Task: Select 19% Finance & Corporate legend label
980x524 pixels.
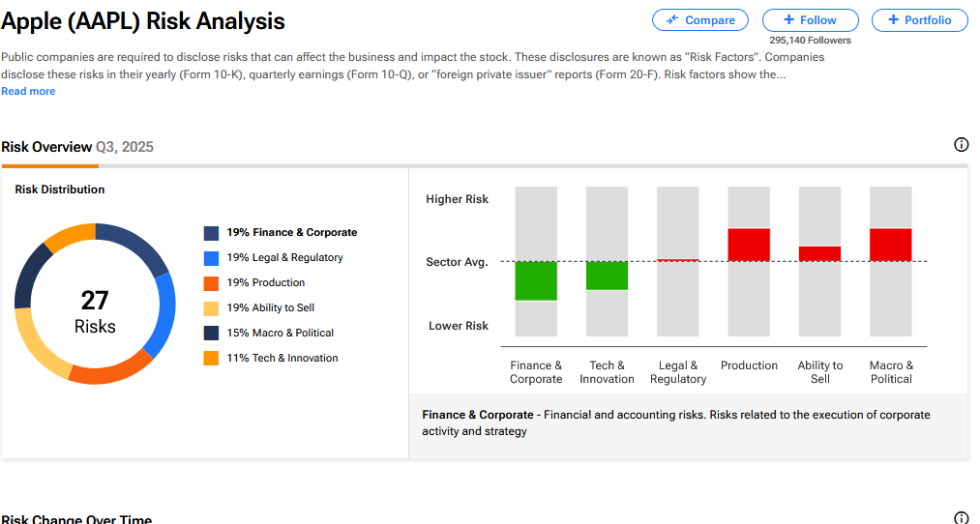Action: pyautogui.click(x=291, y=233)
